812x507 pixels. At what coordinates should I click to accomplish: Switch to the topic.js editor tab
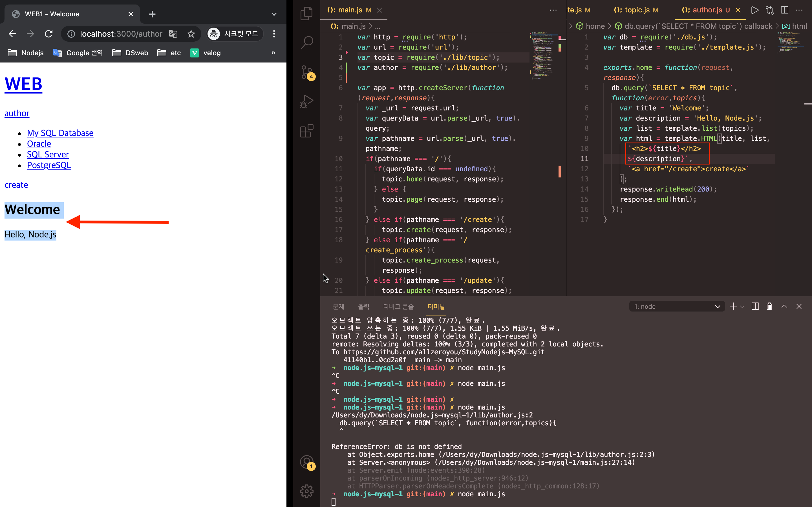coord(636,10)
